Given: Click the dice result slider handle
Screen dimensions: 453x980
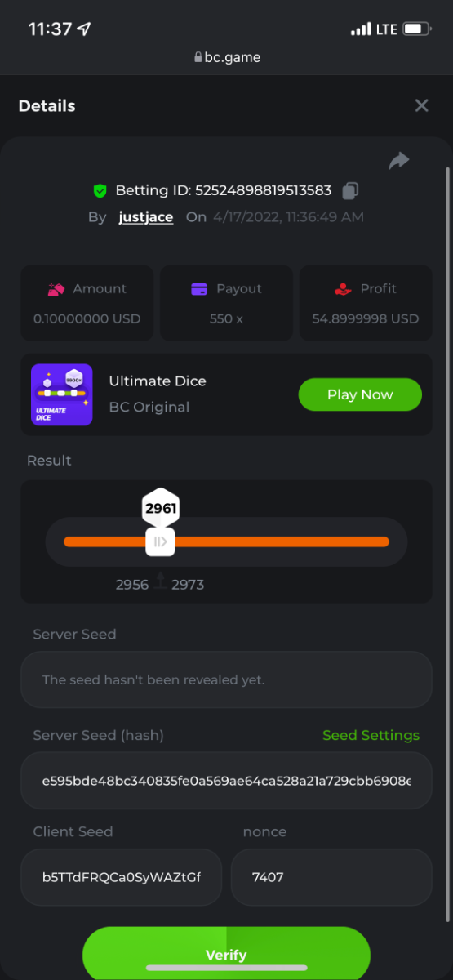Looking at the screenshot, I should coord(160,541).
